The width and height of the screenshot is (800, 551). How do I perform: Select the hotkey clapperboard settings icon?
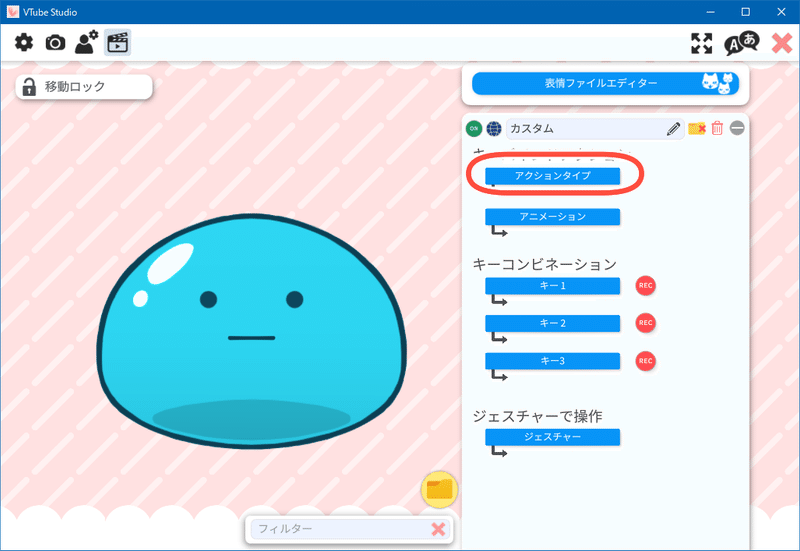(117, 42)
